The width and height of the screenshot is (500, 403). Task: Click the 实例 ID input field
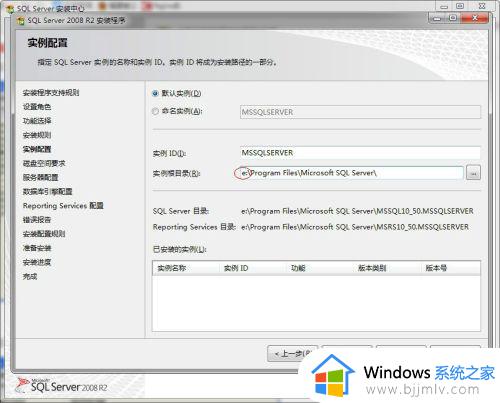360,153
